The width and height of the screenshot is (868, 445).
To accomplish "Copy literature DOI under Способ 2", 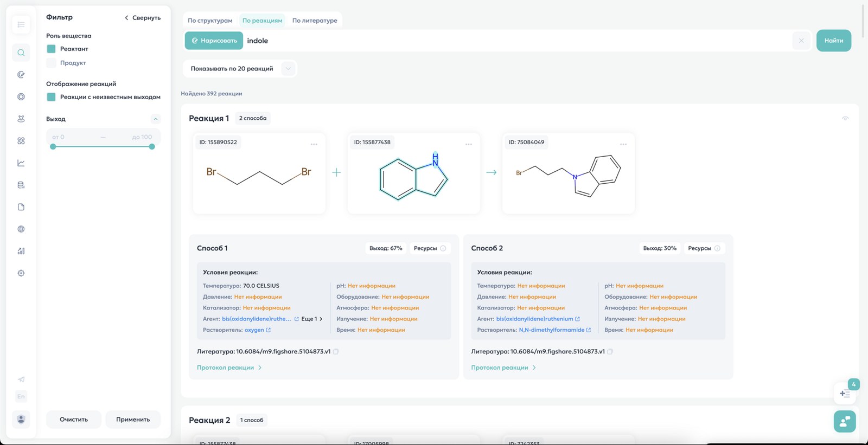I will 610,351.
